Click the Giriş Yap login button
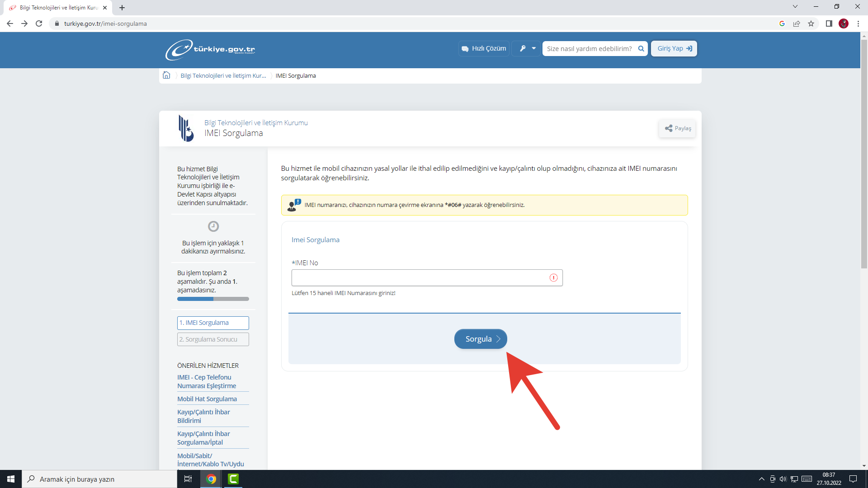This screenshot has width=868, height=488. tap(674, 49)
